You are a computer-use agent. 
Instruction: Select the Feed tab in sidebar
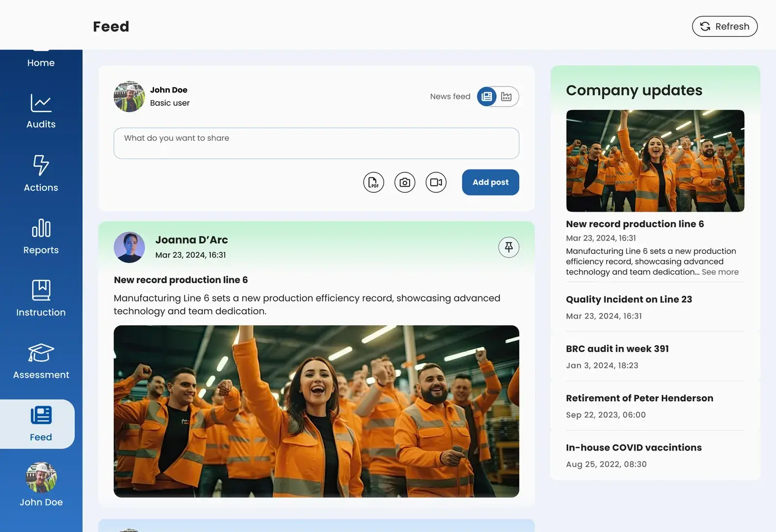pos(38,424)
